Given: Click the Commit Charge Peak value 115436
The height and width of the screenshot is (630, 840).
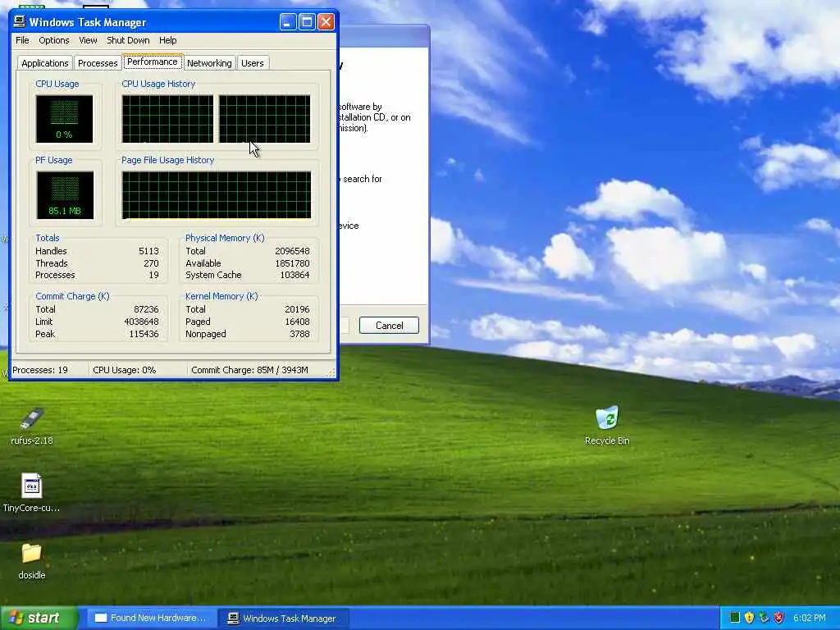Looking at the screenshot, I should 144,334.
